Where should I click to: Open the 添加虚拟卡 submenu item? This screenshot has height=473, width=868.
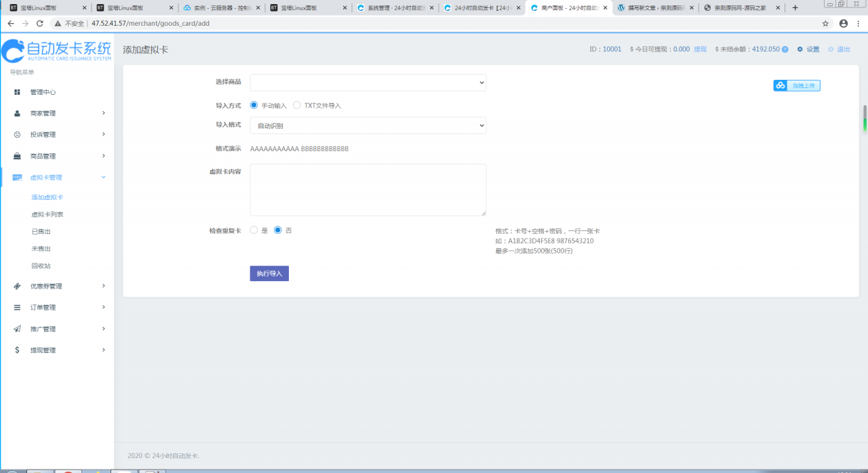pyautogui.click(x=47, y=197)
